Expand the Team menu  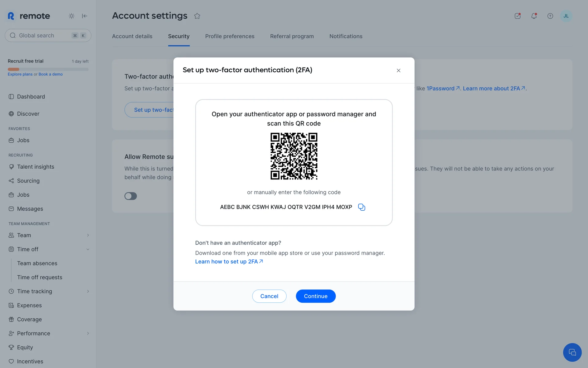tap(88, 235)
